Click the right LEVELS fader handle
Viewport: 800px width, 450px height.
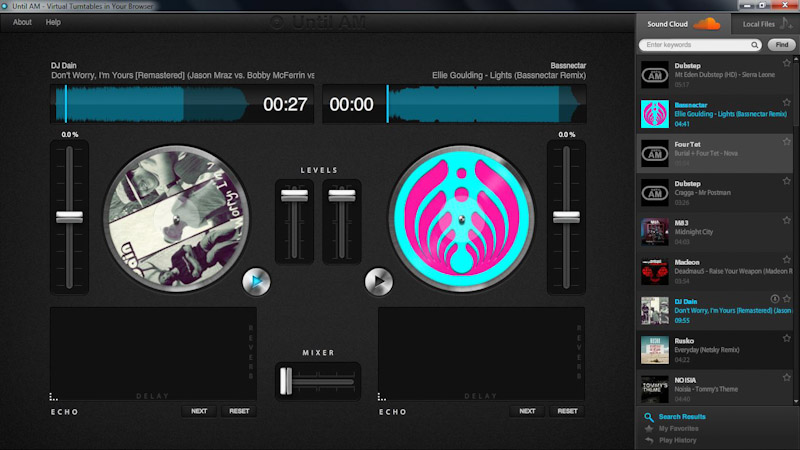(341, 195)
